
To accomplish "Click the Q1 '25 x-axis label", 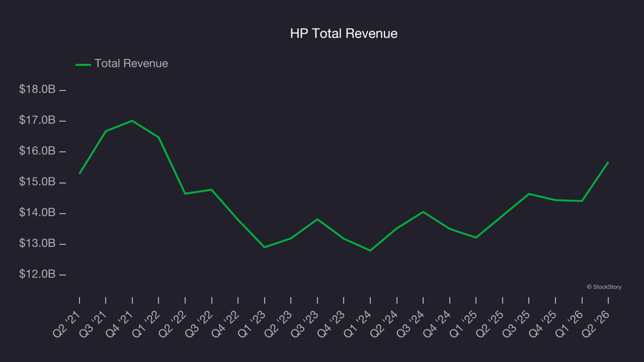I will pos(464,323).
